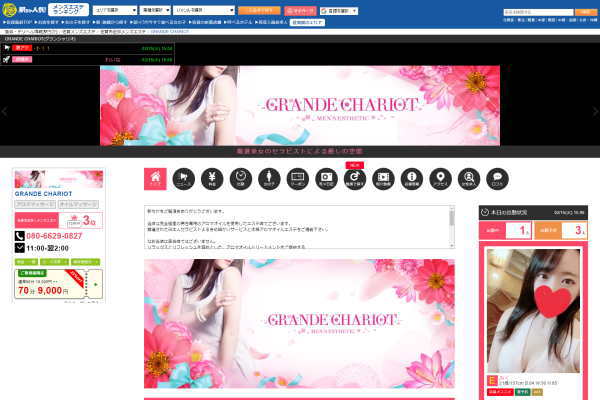Open the film strip video icon
Image resolution: width=600 pixels, height=400 pixels.
click(383, 179)
